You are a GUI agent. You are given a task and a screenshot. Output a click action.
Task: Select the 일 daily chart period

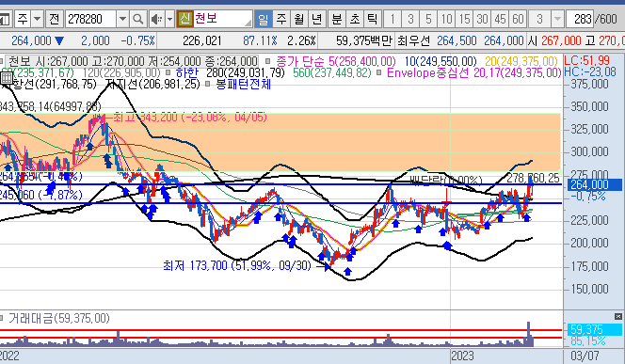click(264, 19)
